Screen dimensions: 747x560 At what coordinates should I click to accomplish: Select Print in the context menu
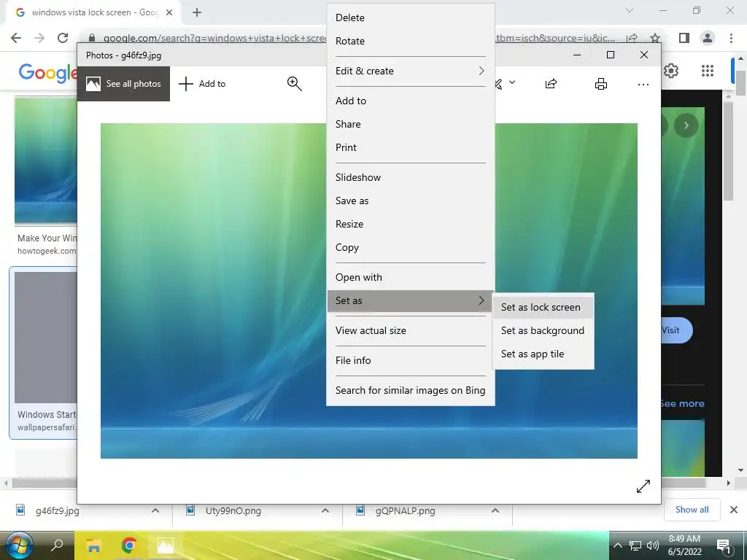(x=410, y=147)
